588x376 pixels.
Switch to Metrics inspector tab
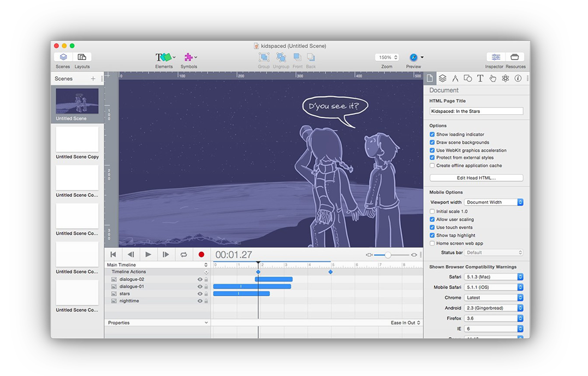pos(455,78)
